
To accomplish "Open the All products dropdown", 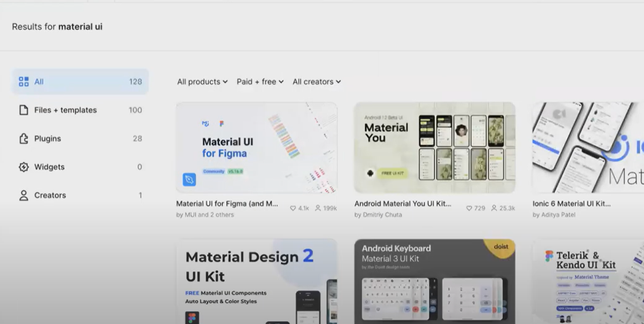I will pyautogui.click(x=202, y=82).
